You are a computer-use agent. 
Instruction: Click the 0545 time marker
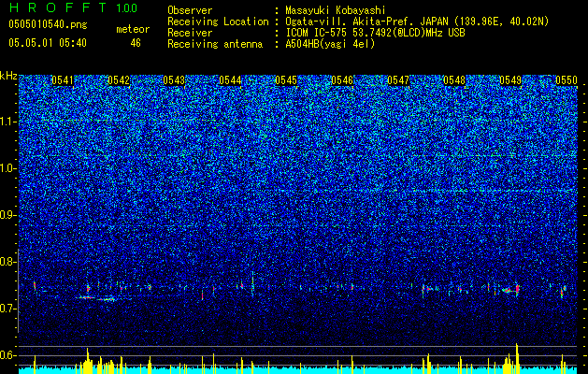tap(286, 80)
